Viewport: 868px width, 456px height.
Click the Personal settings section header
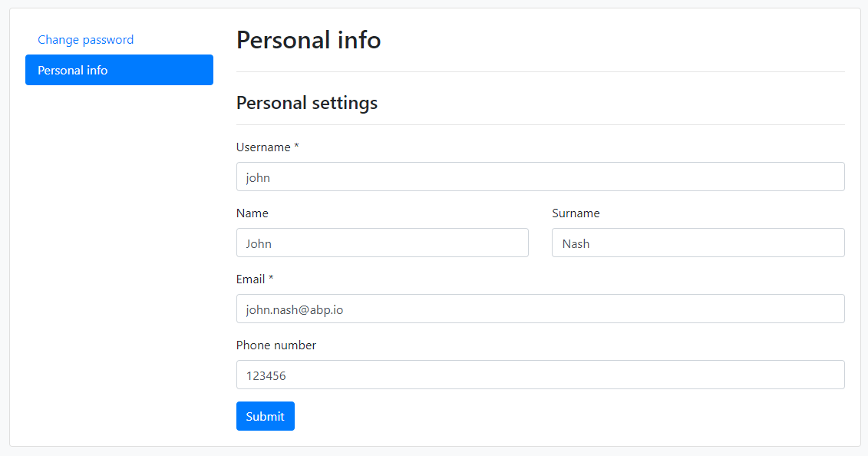click(306, 102)
